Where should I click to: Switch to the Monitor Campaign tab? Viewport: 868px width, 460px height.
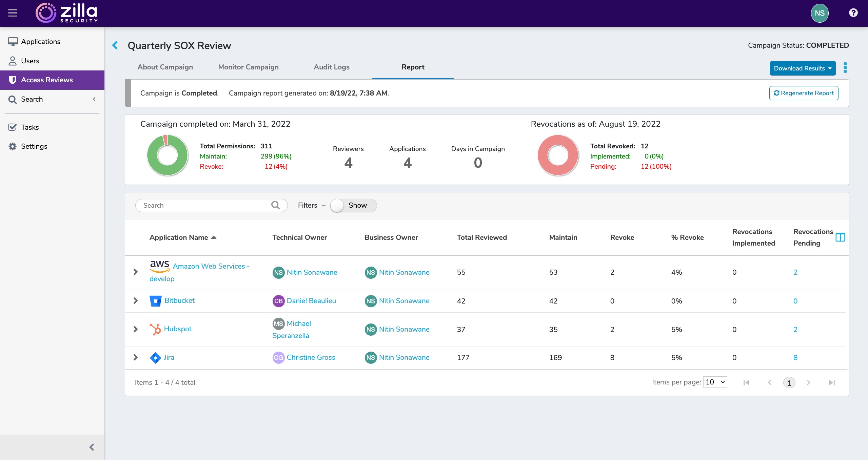click(x=248, y=67)
